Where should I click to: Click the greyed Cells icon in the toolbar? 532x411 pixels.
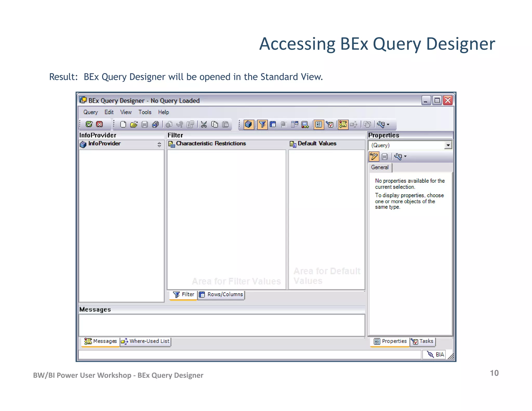pos(284,124)
